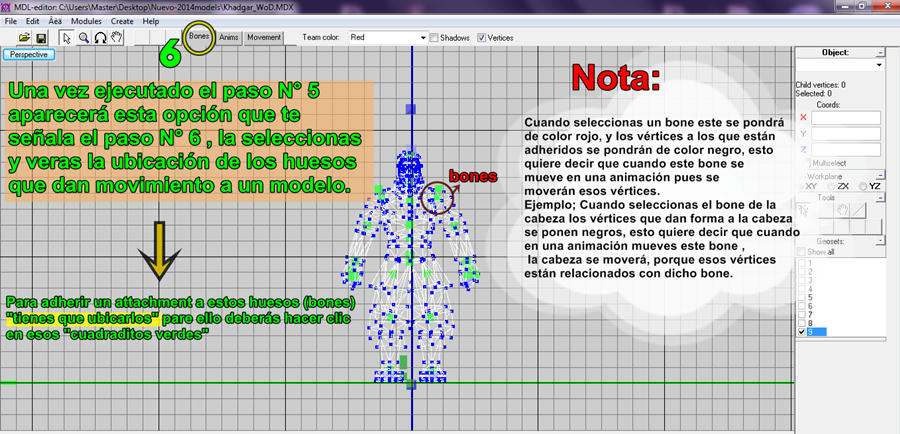Open the Edit menu
This screenshot has width=900, height=434.
tap(33, 21)
